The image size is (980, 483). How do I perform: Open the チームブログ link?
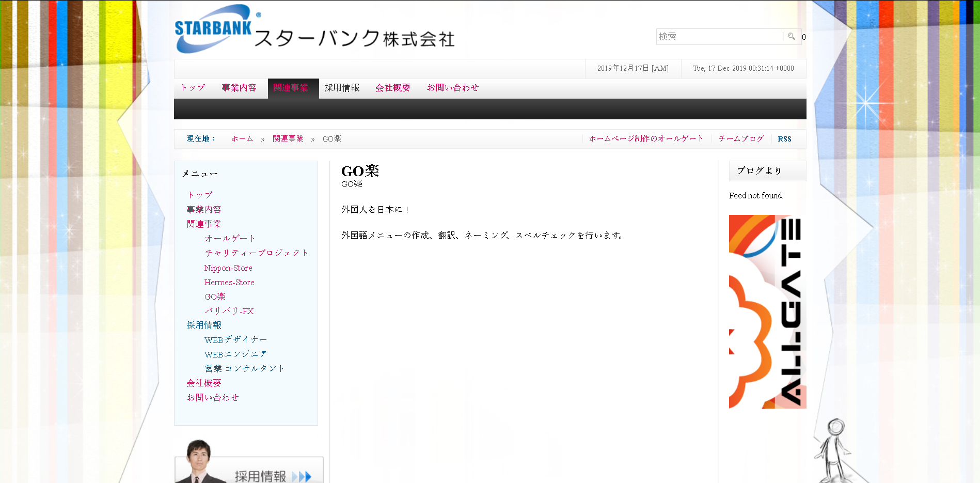(x=741, y=138)
